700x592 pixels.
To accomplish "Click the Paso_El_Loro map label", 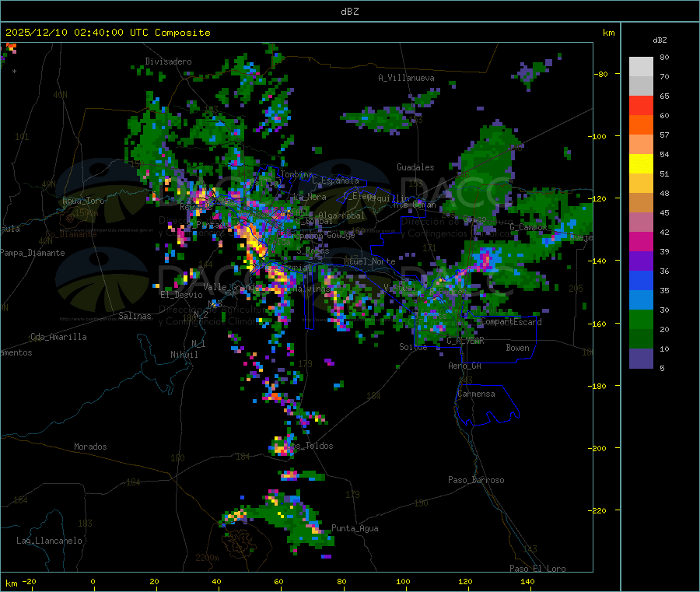I will pyautogui.click(x=538, y=569).
